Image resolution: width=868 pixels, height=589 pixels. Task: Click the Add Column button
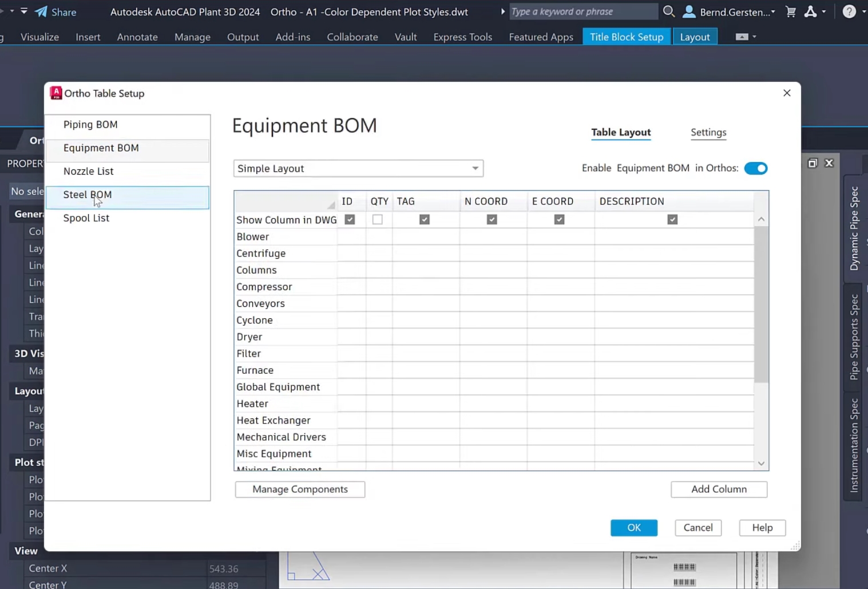coord(719,489)
